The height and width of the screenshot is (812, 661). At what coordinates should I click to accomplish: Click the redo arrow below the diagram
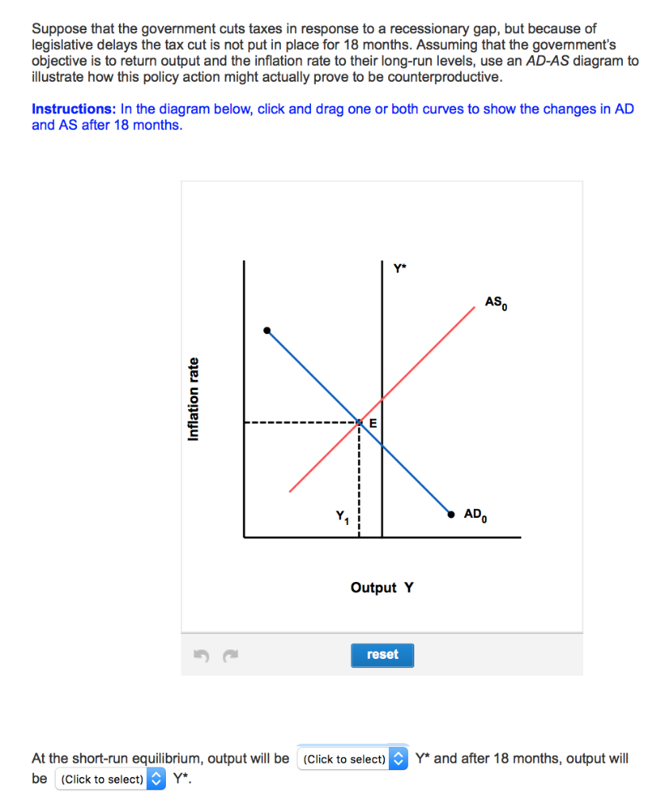pos(230,655)
